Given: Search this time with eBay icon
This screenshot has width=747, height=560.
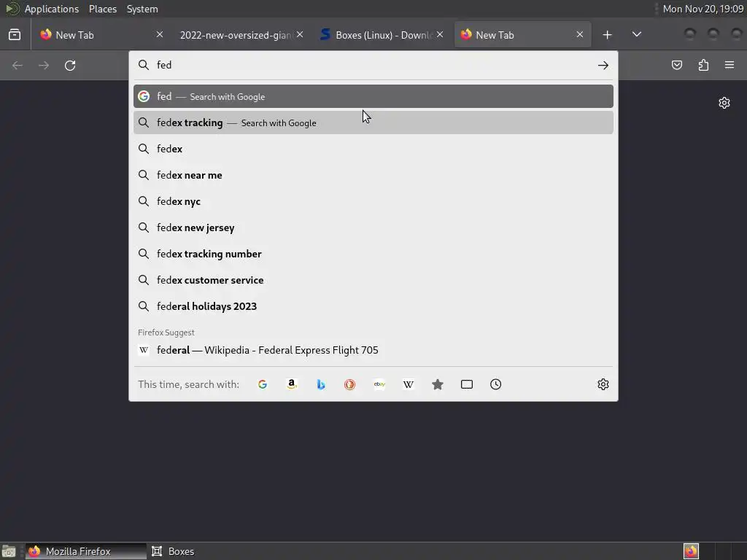Looking at the screenshot, I should coord(379,384).
